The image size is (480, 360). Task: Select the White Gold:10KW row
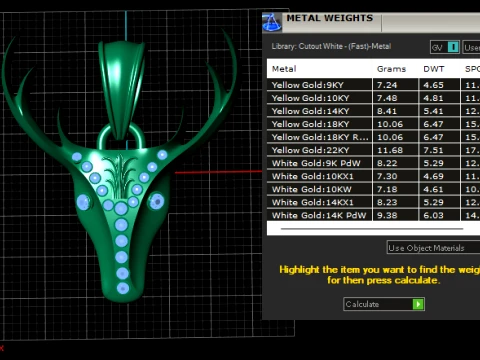click(x=373, y=189)
